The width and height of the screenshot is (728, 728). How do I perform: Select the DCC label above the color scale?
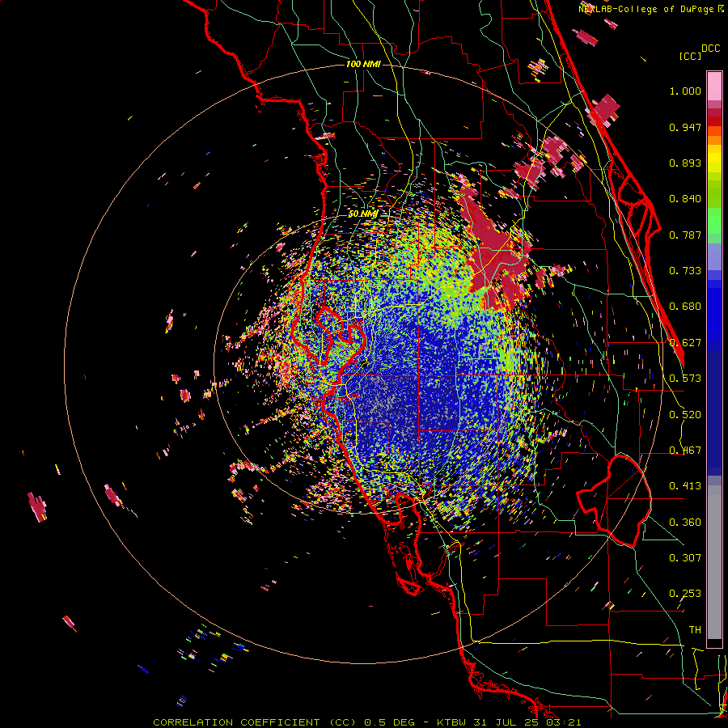710,49
